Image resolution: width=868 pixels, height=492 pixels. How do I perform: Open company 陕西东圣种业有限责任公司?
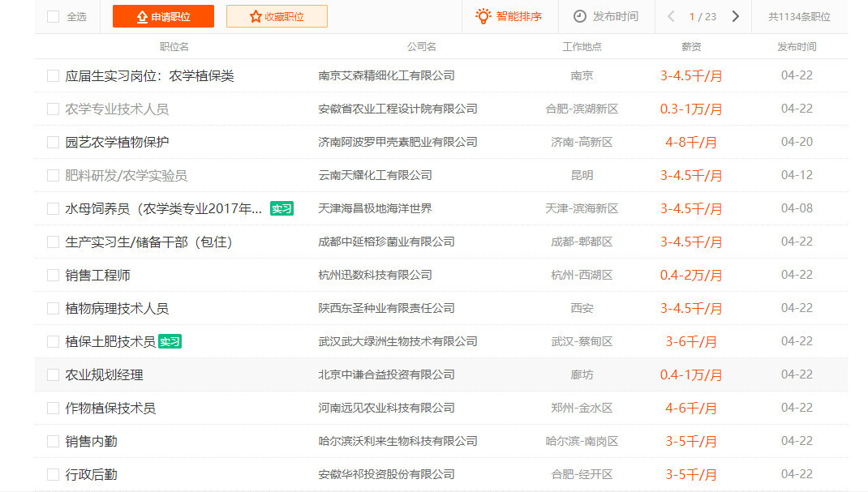point(386,308)
